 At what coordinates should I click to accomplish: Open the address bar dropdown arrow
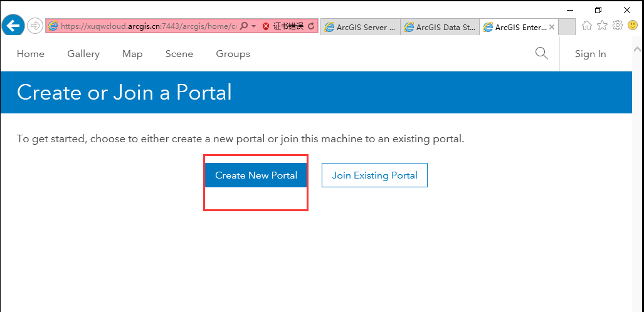tap(254, 26)
